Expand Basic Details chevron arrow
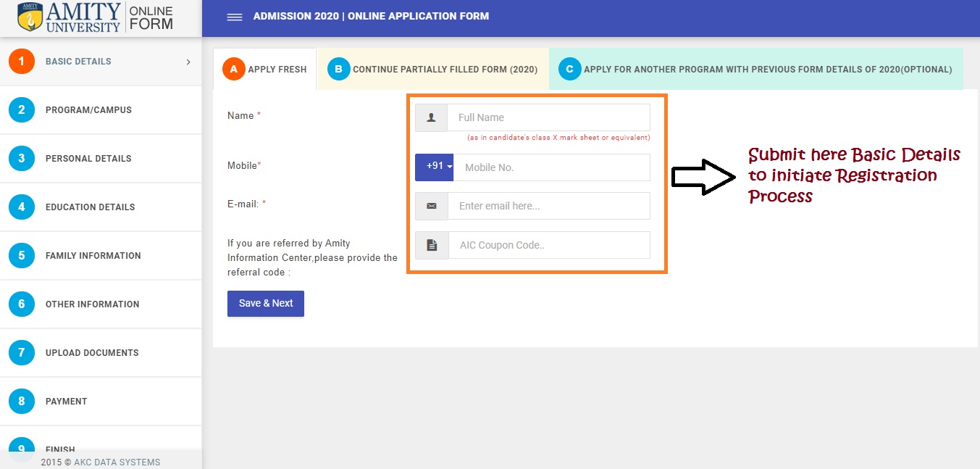 (x=188, y=62)
